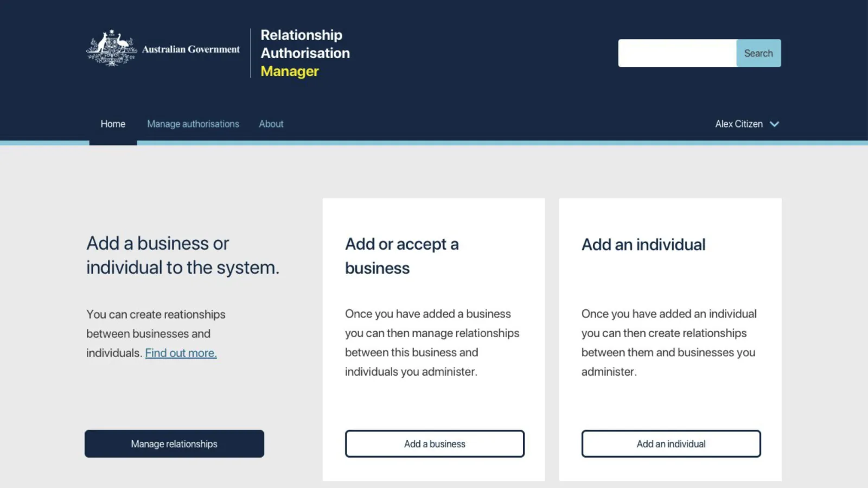868x488 pixels.
Task: Click the Australian Government crest logo
Action: [x=111, y=48]
